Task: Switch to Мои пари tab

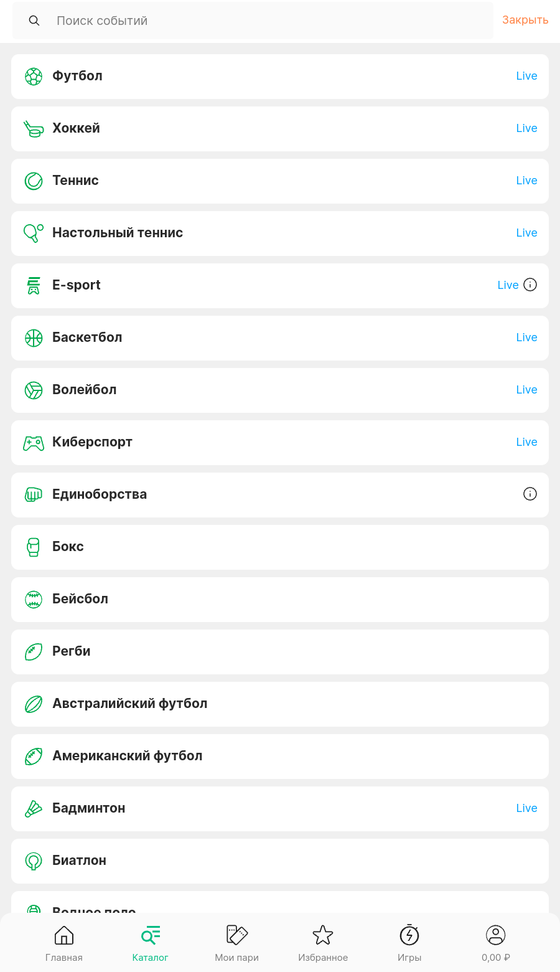Action: coord(237,943)
